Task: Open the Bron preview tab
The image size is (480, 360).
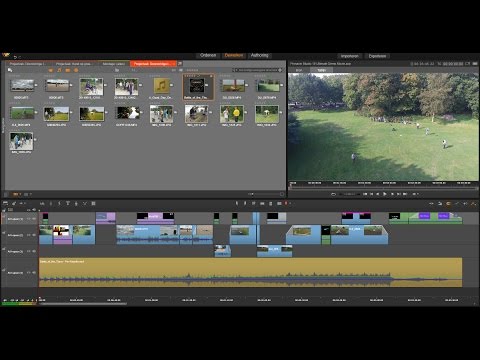Action: tap(299, 70)
